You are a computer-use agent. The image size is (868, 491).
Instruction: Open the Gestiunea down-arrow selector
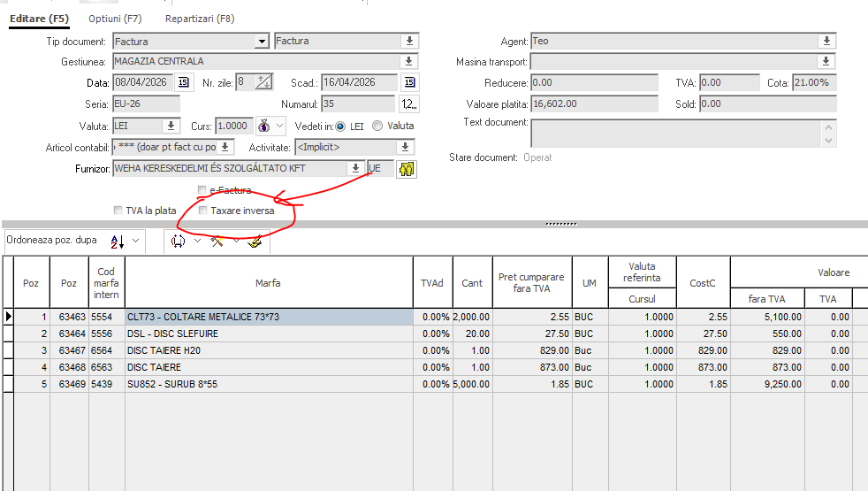[x=408, y=61]
